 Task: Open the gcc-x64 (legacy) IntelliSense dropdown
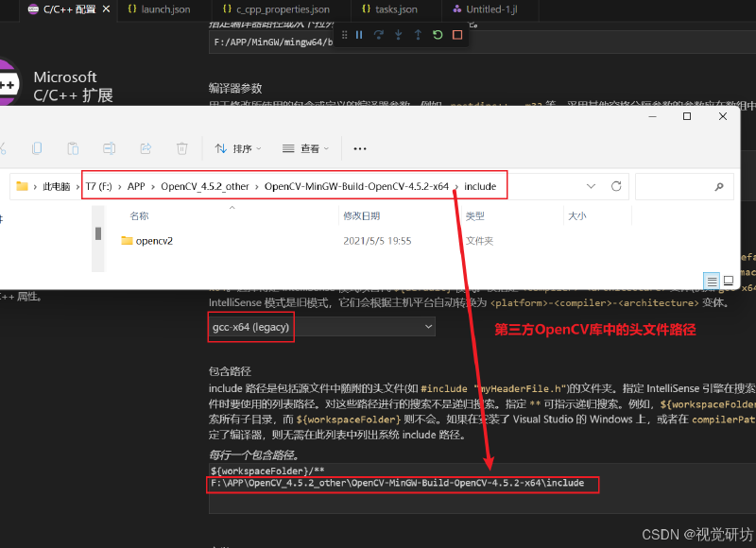pos(322,327)
